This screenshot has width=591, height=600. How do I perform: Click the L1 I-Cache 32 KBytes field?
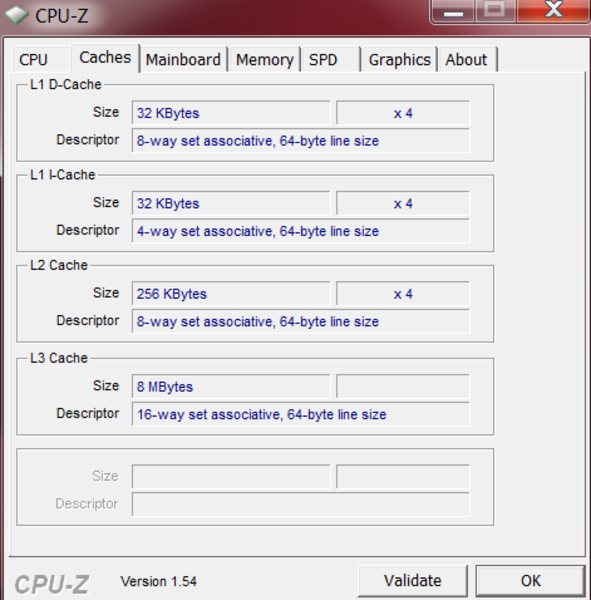231,203
